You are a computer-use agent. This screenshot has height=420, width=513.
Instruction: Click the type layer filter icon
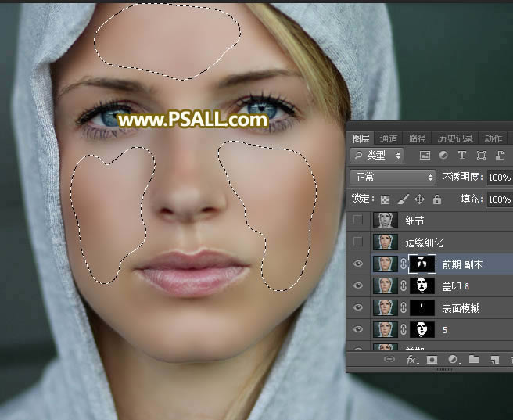462,156
